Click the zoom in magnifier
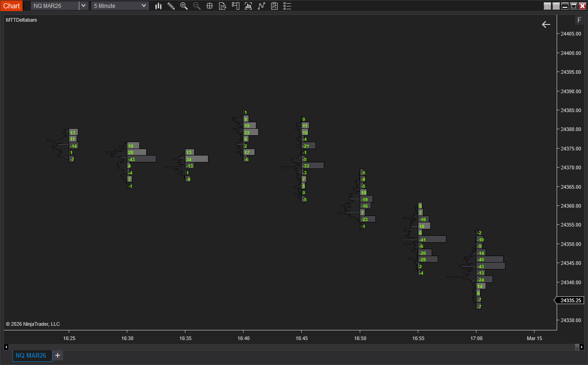This screenshot has height=365, width=588. click(184, 6)
